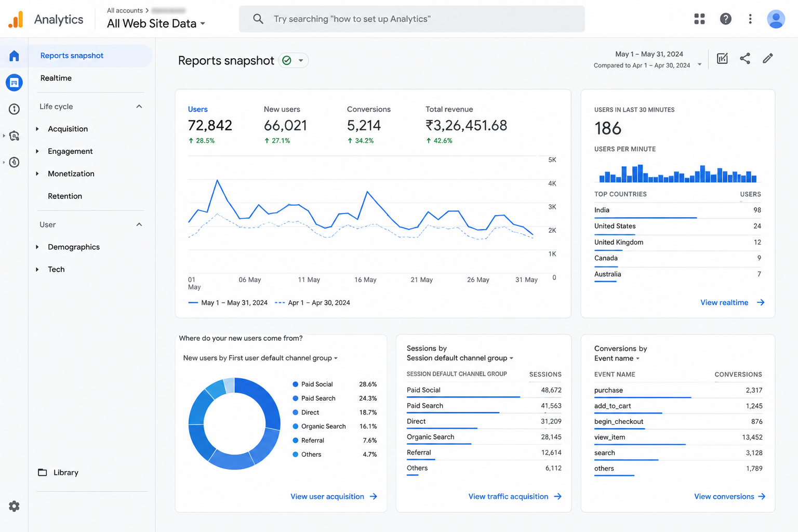Screen dimensions: 798x532
Task: Change Session default channel group dropdown
Action: (460, 358)
